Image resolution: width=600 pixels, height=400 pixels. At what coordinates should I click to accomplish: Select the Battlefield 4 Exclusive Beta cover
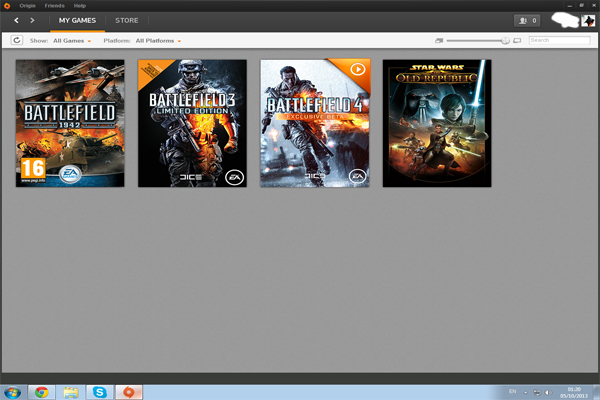pos(315,123)
